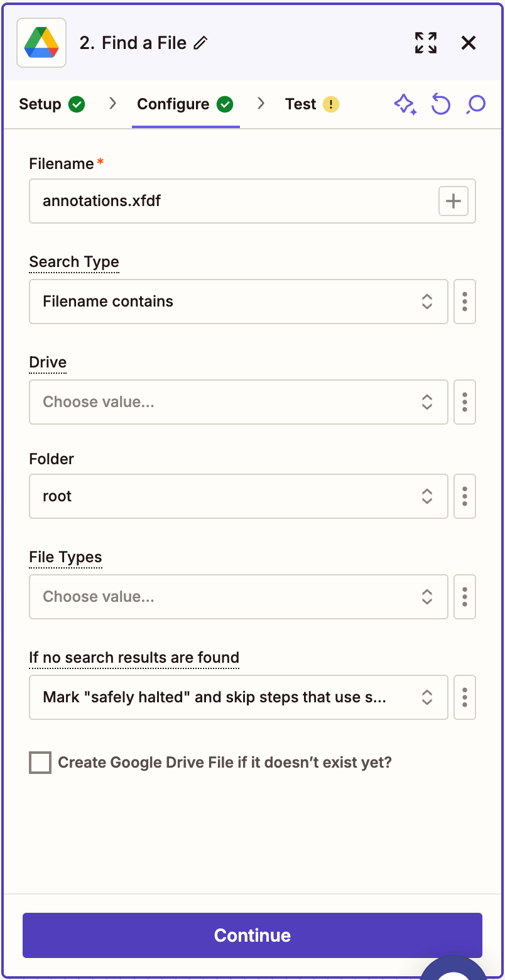The image size is (505, 980).
Task: Click green check next to Setup
Action: coord(77,104)
